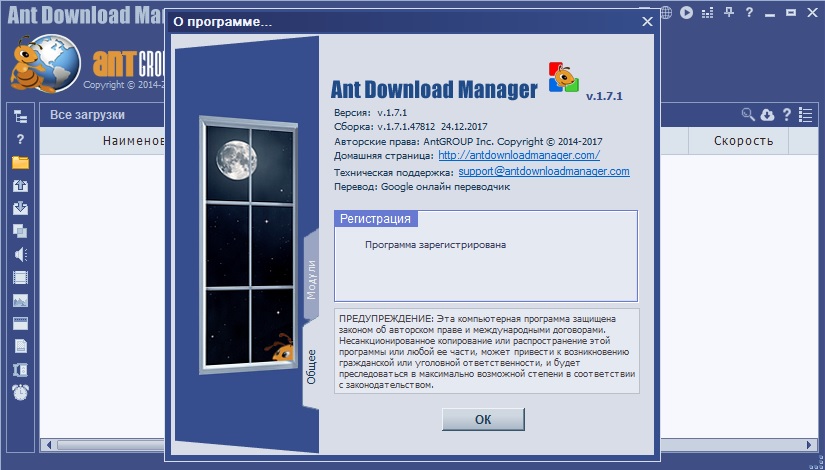Click Все загрузки panel heading
The height and width of the screenshot is (470, 825).
pos(87,115)
